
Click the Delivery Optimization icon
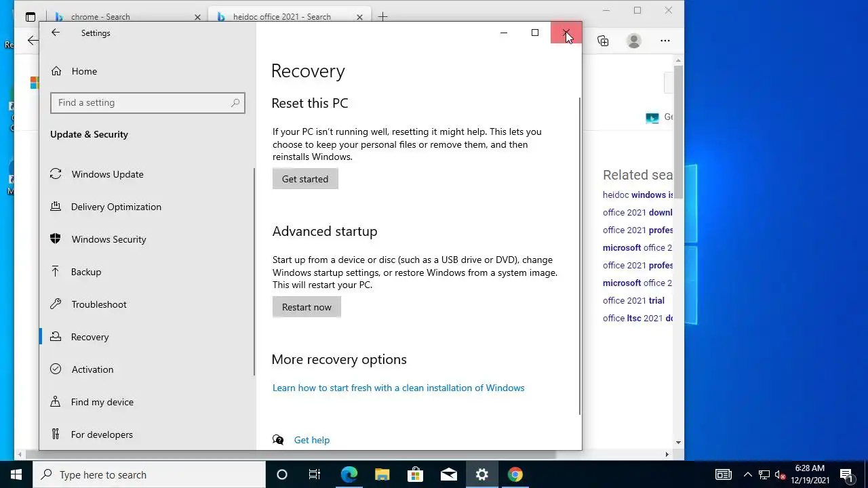56,207
